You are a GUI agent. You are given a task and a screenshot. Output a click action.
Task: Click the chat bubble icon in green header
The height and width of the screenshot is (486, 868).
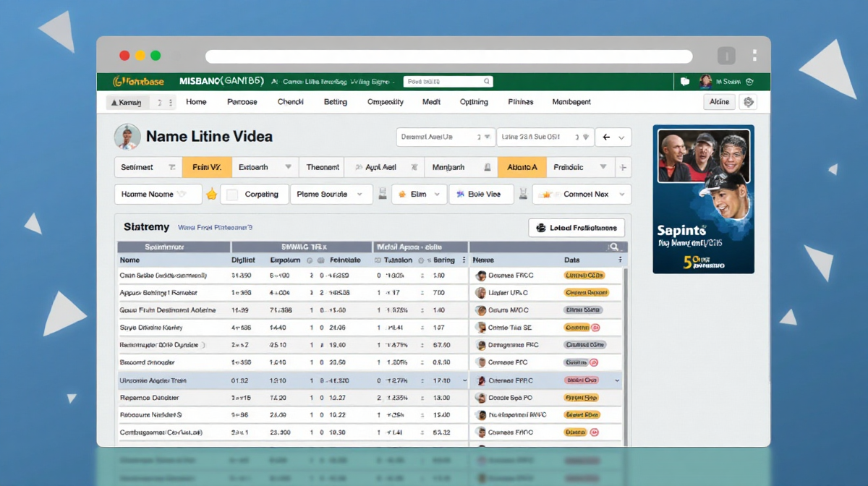(685, 82)
